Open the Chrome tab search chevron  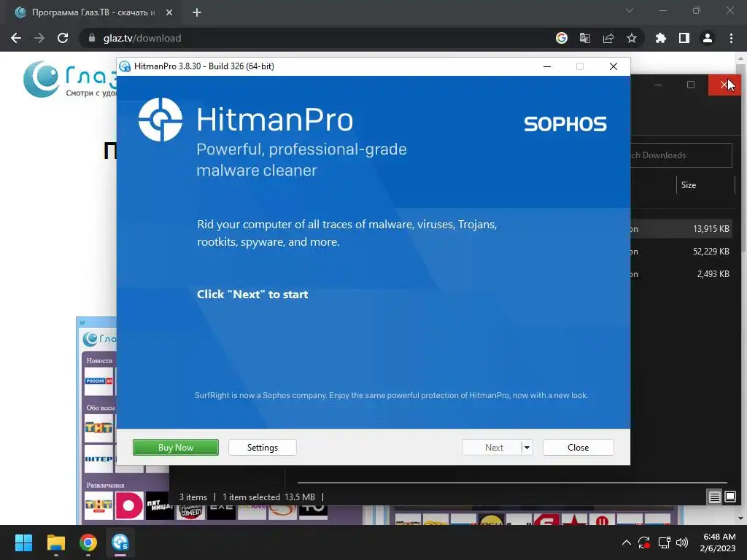tap(630, 10)
